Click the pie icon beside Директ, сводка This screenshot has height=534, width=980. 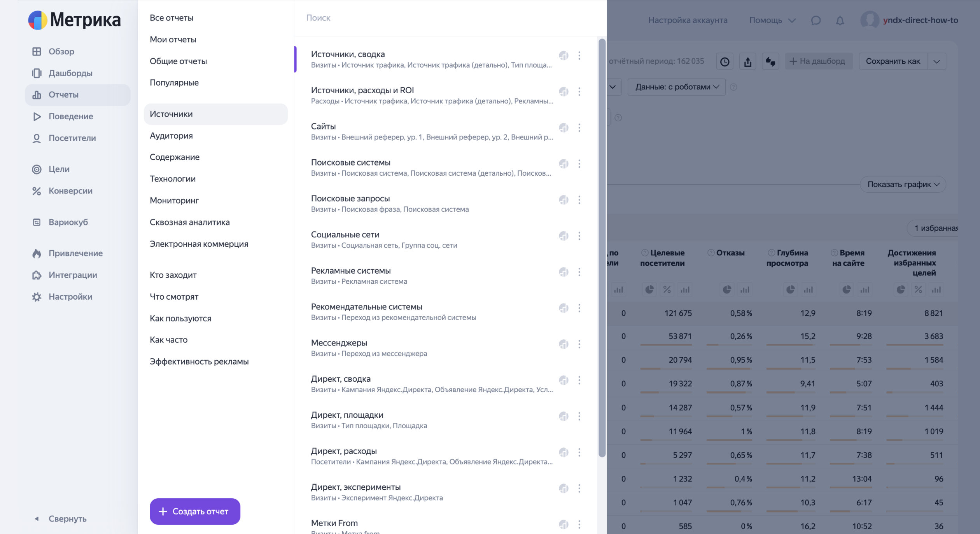[563, 380]
